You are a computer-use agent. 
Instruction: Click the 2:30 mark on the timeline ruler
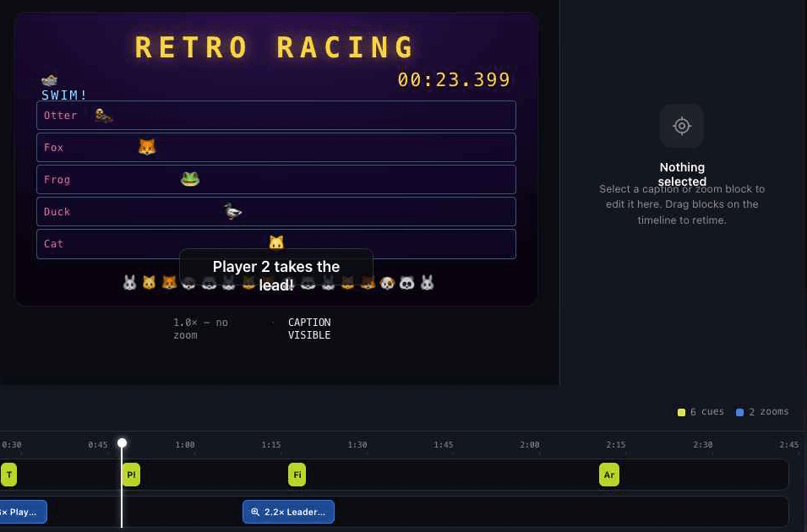click(x=702, y=444)
